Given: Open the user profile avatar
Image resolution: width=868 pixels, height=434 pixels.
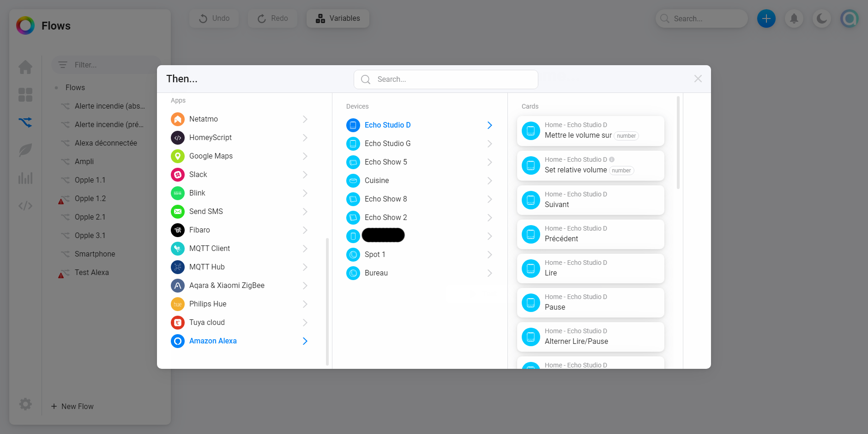Looking at the screenshot, I should pos(850,18).
